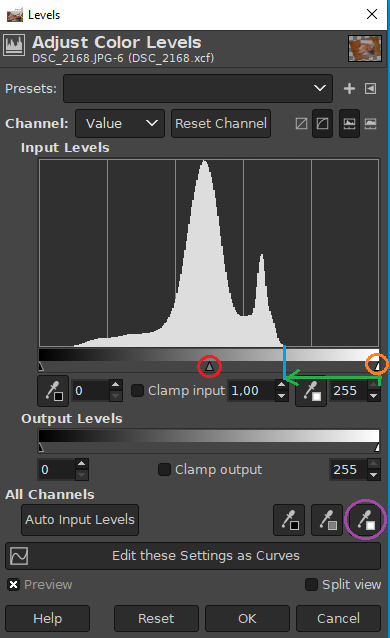The image size is (390, 638).
Task: Click the Reset Channel button
Action: click(x=221, y=123)
